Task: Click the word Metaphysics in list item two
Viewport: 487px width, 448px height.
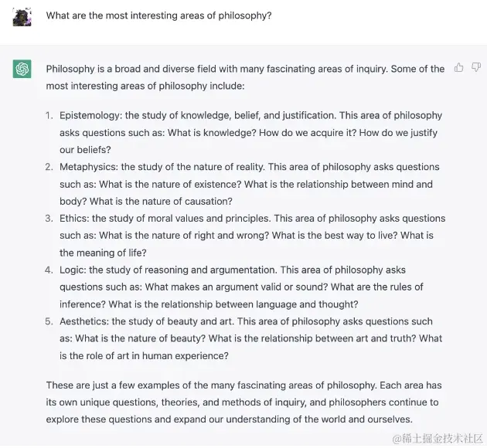Action: coord(88,167)
